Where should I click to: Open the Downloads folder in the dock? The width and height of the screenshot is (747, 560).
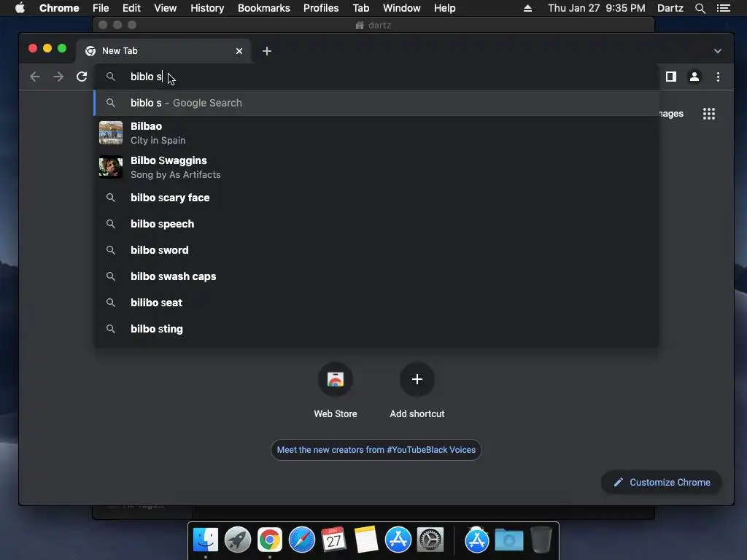point(508,540)
